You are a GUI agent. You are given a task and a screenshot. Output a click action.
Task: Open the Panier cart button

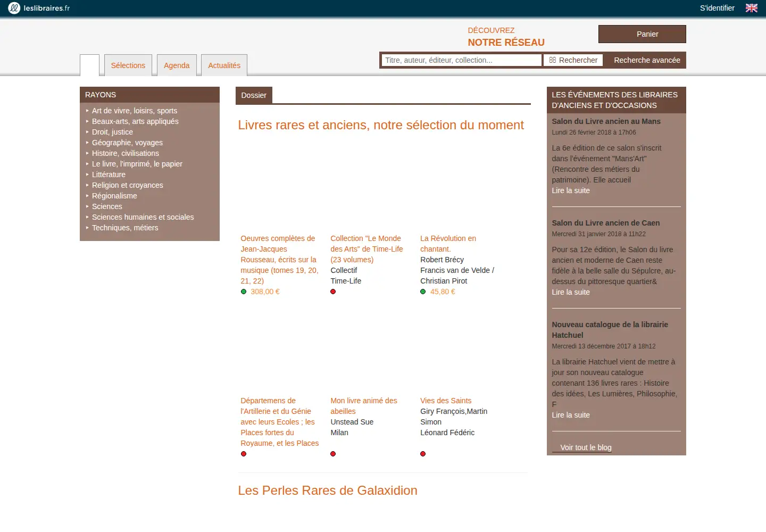(642, 34)
